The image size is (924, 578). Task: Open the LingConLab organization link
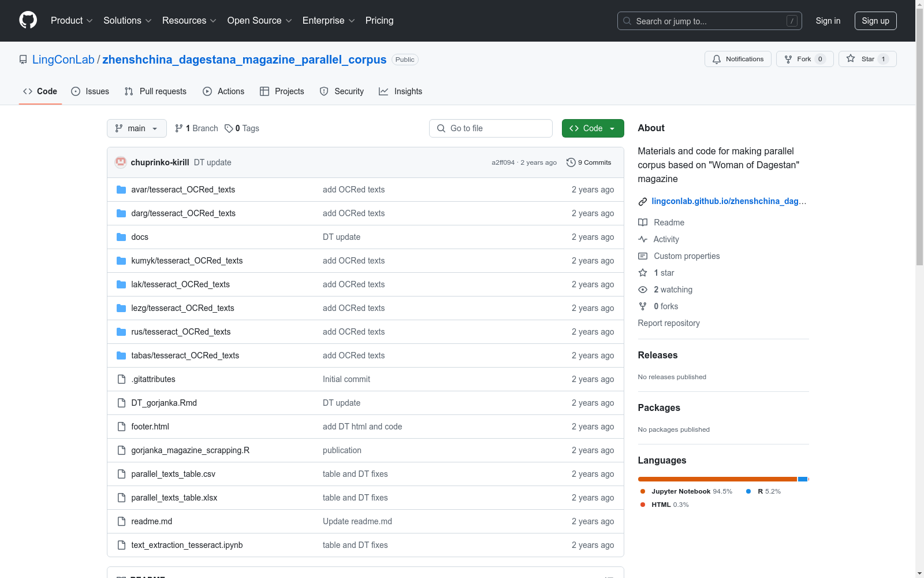[64, 60]
